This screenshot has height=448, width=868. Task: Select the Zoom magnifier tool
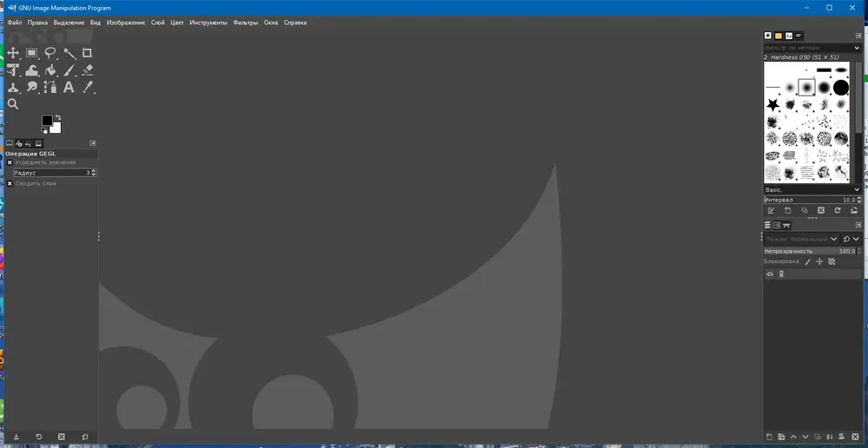(13, 104)
